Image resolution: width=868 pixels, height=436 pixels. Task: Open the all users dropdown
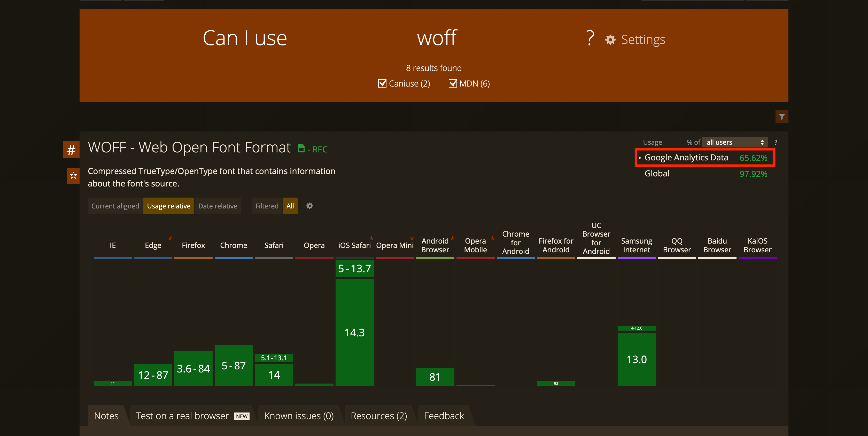(734, 142)
